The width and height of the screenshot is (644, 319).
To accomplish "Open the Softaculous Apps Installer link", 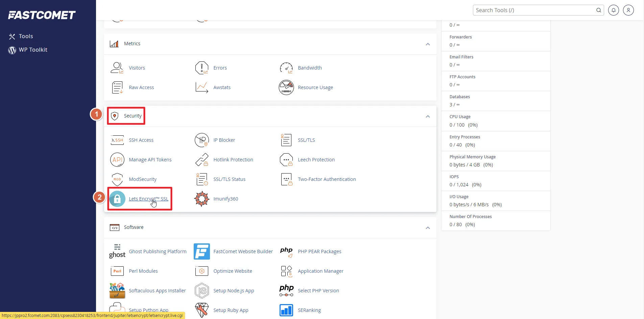I will pos(157,291).
